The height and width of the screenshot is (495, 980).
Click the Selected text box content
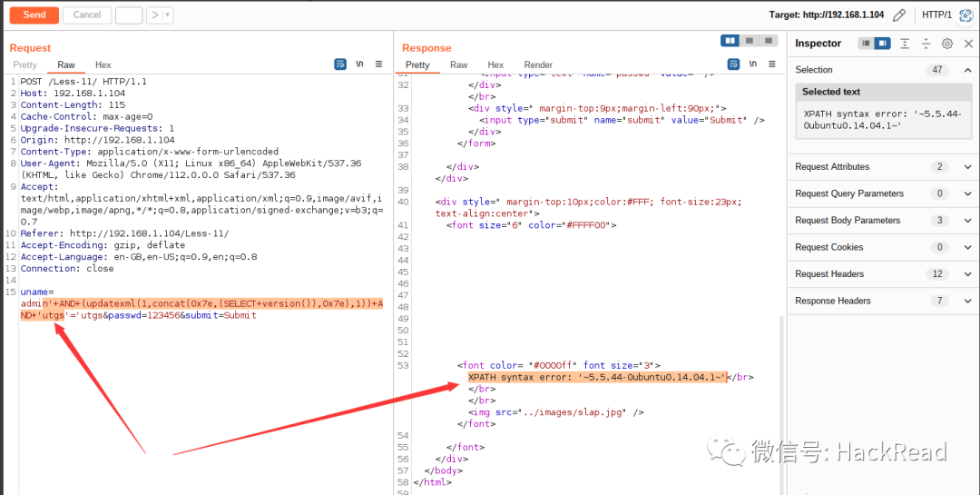tap(883, 120)
